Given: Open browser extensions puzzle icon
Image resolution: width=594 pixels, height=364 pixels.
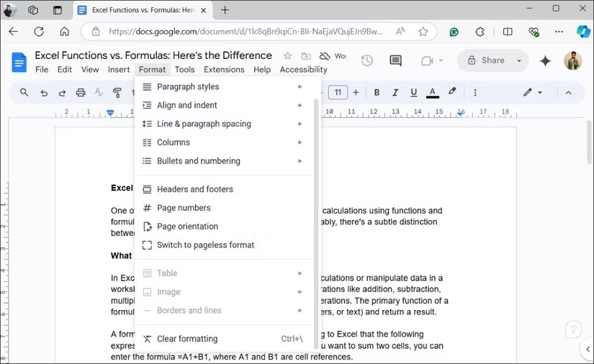Looking at the screenshot, I should [x=480, y=32].
